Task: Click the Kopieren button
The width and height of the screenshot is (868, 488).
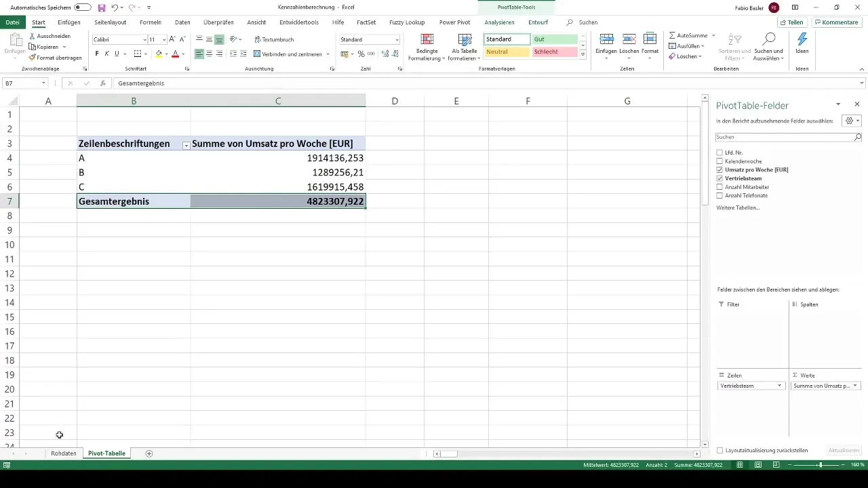Action: pos(47,47)
